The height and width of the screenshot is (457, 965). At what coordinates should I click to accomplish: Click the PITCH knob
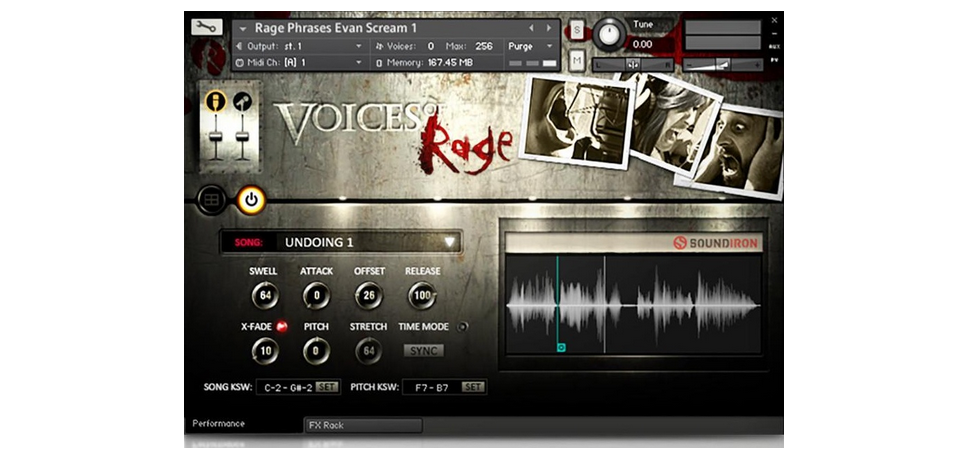coord(316,351)
